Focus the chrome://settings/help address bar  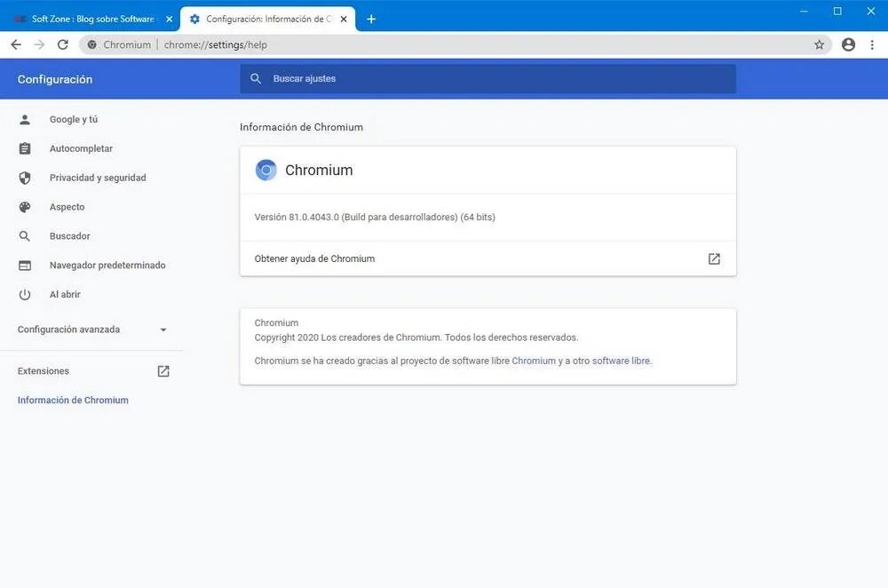[456, 44]
